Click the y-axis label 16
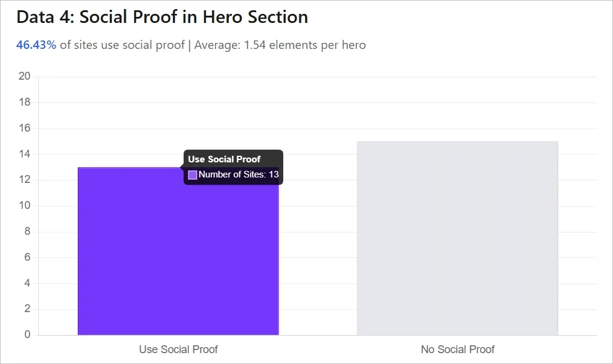 pyautogui.click(x=25, y=128)
